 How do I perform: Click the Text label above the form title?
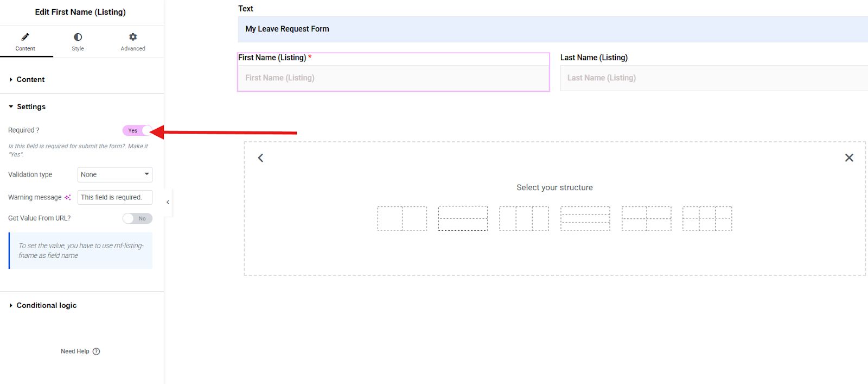(x=246, y=9)
